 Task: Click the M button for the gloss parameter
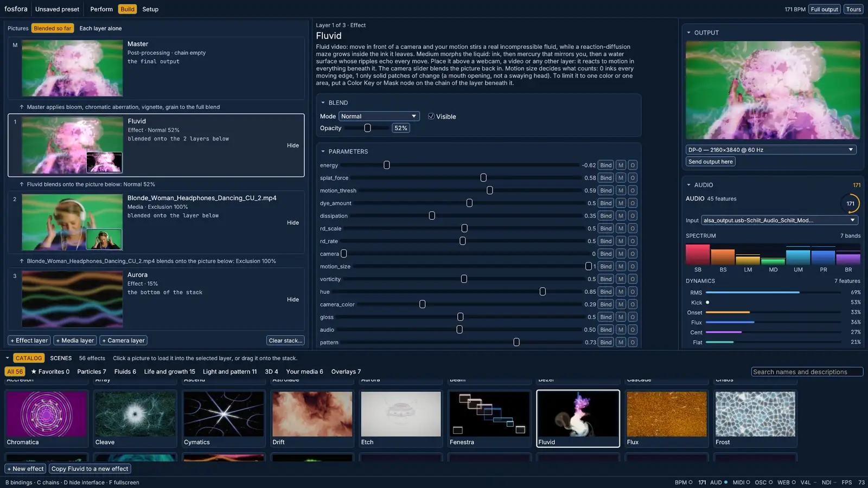pyautogui.click(x=621, y=317)
